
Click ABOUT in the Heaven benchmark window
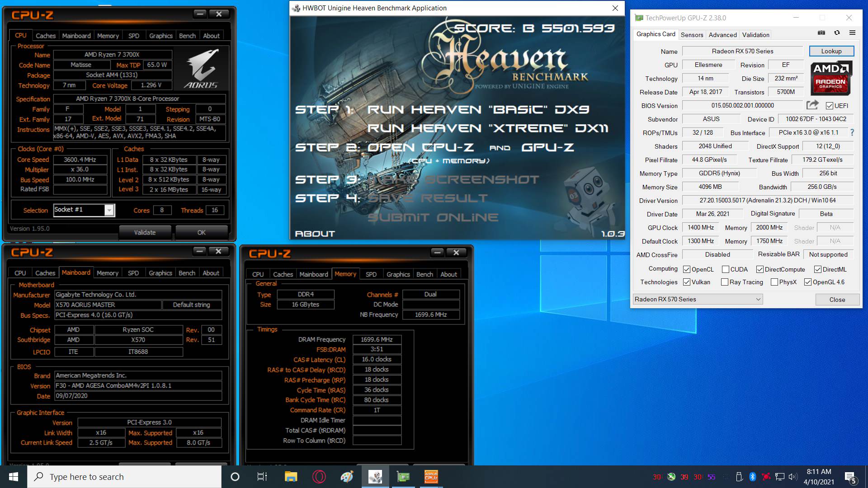click(315, 234)
